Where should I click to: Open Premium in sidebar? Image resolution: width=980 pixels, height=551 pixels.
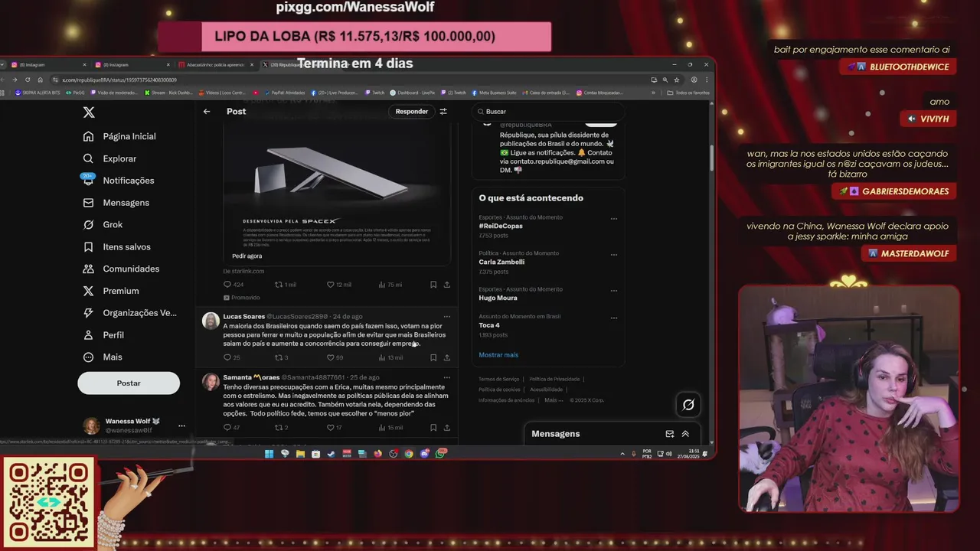[111, 292]
